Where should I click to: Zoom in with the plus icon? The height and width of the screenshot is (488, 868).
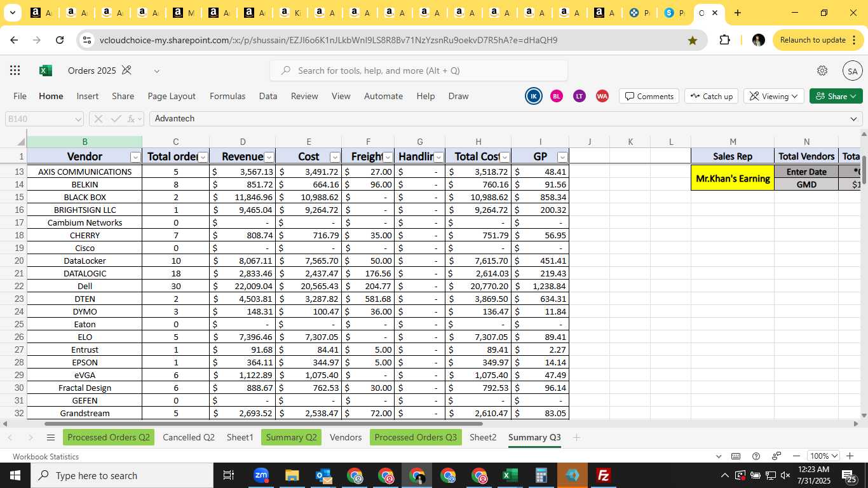pyautogui.click(x=850, y=456)
